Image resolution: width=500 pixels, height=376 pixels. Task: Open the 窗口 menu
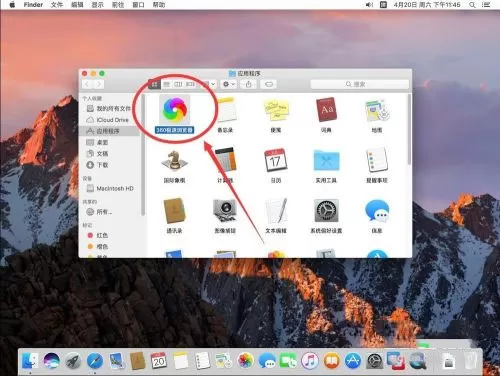click(x=138, y=5)
